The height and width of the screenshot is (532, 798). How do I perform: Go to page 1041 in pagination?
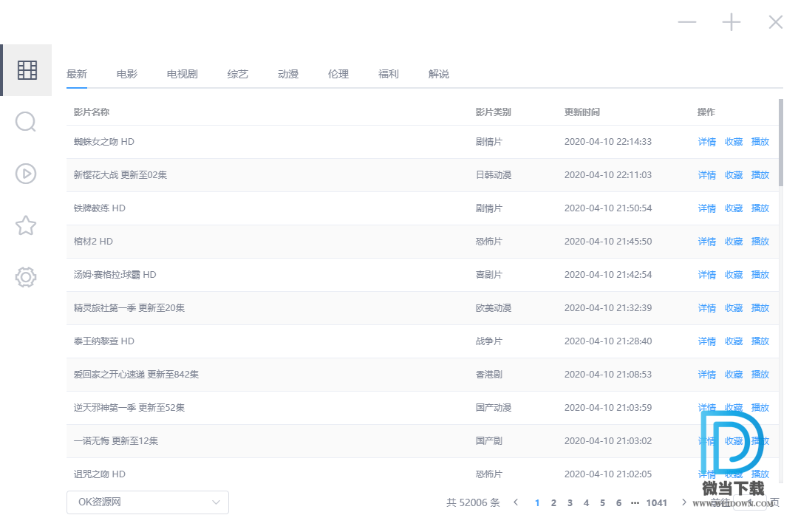click(x=656, y=502)
